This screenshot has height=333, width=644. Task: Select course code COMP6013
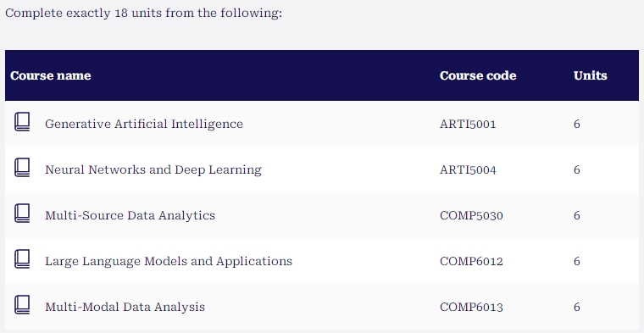(471, 307)
